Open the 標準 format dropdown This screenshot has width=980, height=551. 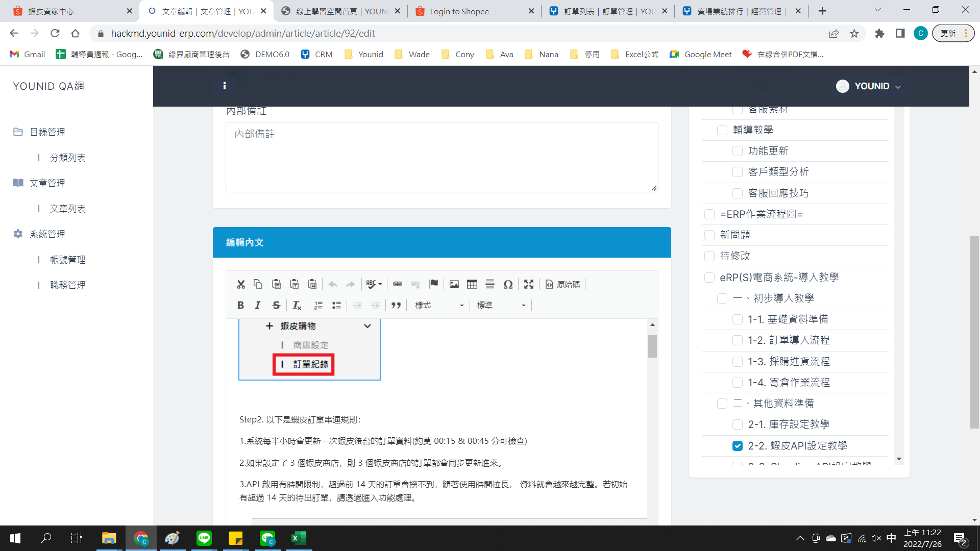click(501, 305)
